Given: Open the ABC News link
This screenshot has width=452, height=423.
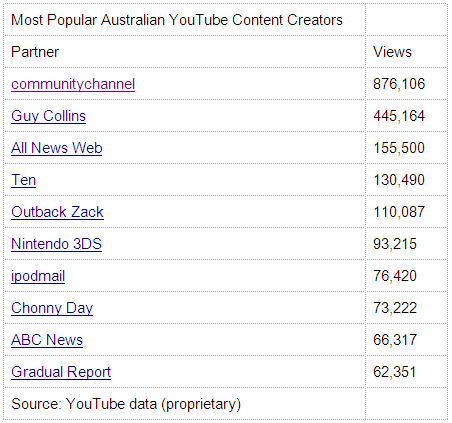Looking at the screenshot, I should click(x=47, y=340).
